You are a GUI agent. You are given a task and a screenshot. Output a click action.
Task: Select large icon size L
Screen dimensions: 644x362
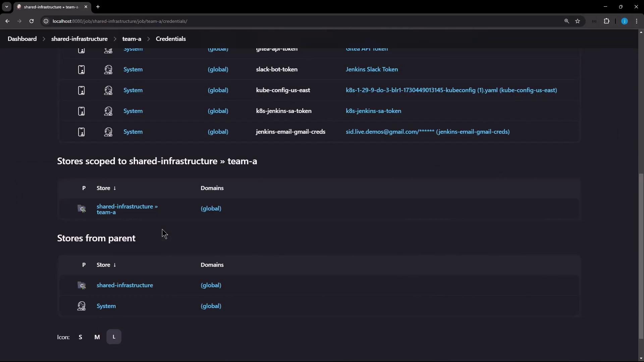(114, 337)
